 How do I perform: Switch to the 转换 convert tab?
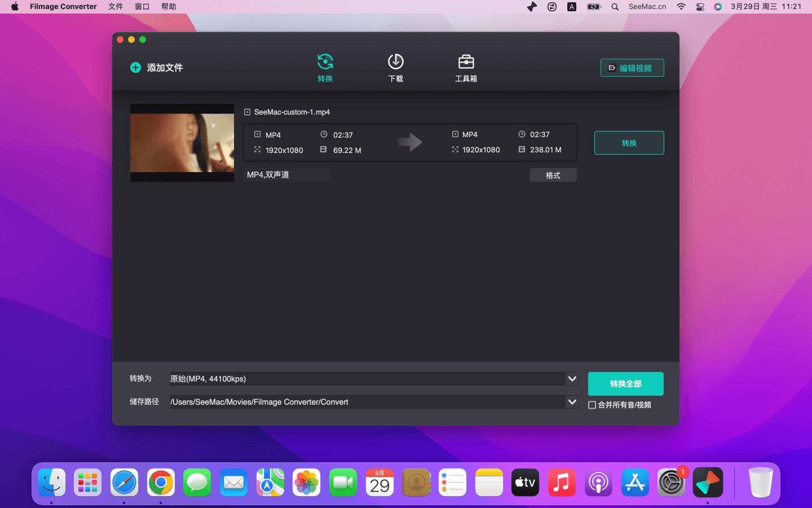point(325,68)
